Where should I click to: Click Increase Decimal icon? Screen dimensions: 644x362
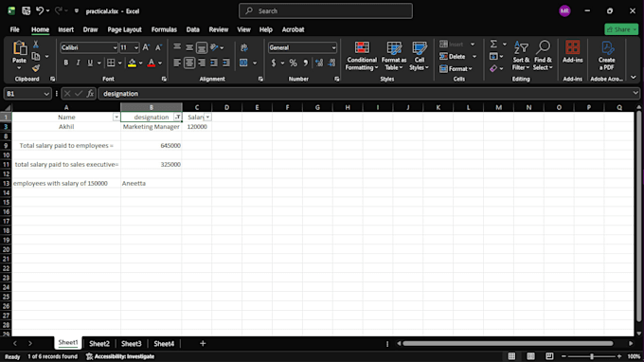pos(319,63)
